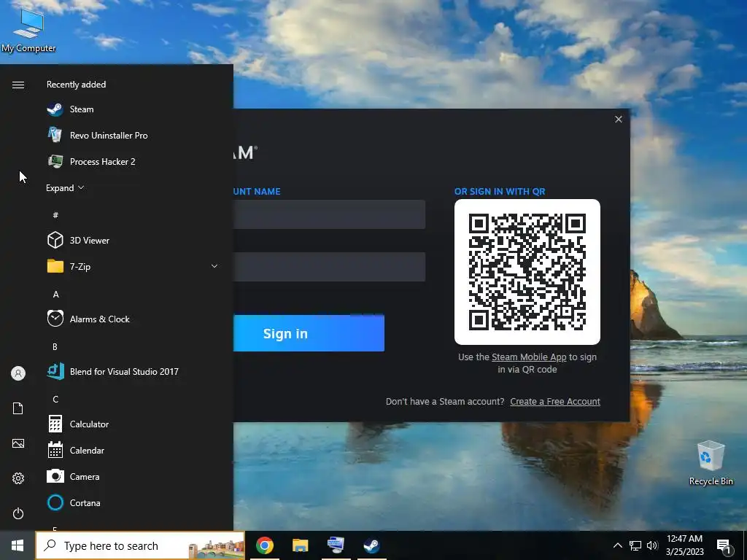Open Process Hacker 2 entry
Viewport: 747px width, 560px height.
133,161
